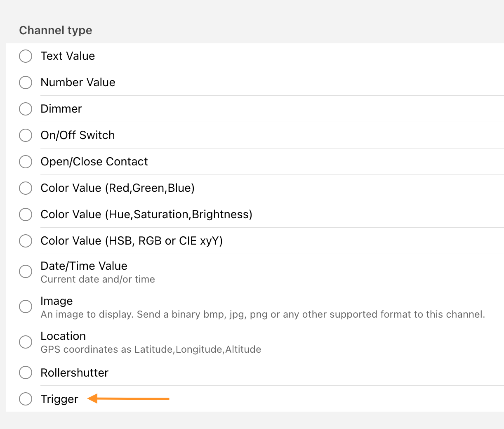Select Color Value (Red,Green,Blue) radio button

(x=26, y=188)
